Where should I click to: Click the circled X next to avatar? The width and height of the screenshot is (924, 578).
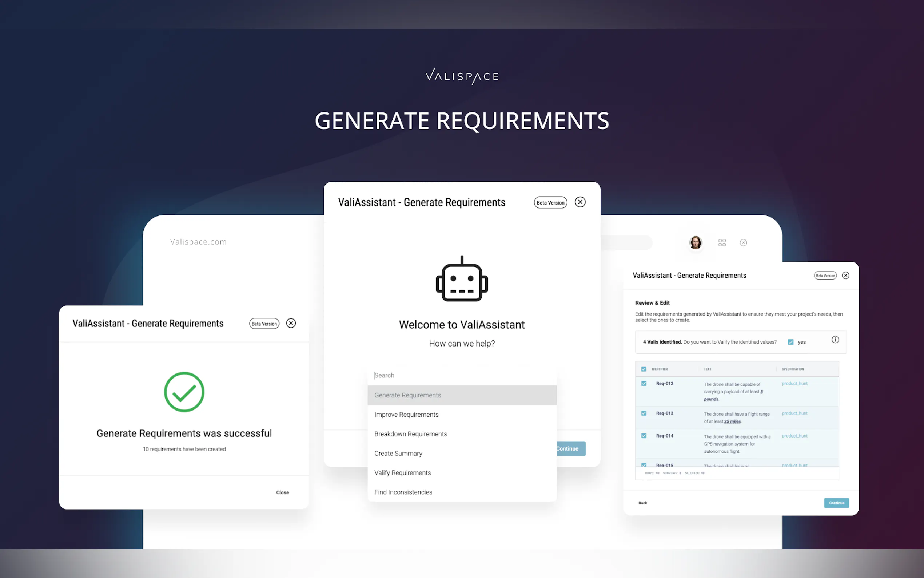tap(743, 243)
